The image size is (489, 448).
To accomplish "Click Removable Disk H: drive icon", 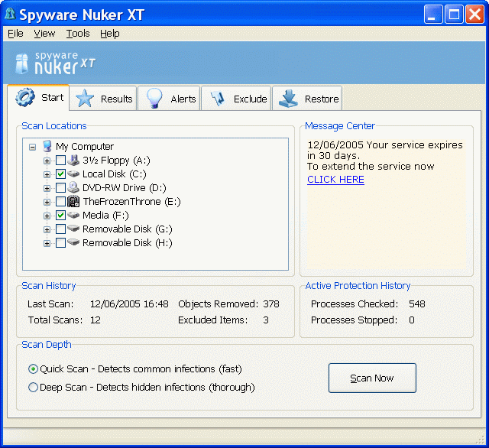I will coord(73,242).
